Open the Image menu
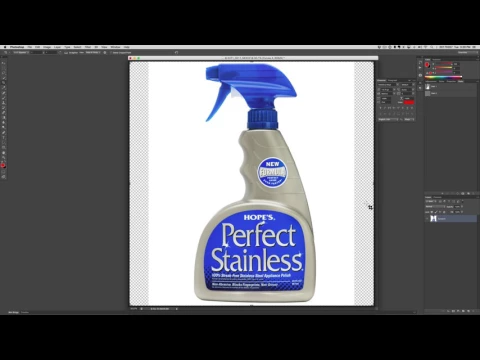Viewport: 480px width, 360px height. point(47,47)
